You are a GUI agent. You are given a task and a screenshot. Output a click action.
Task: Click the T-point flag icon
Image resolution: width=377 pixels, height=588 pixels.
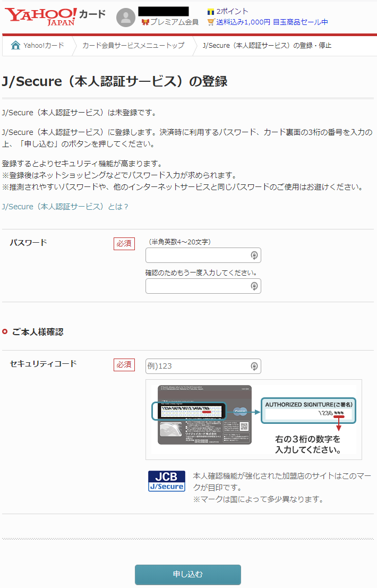[x=211, y=12]
